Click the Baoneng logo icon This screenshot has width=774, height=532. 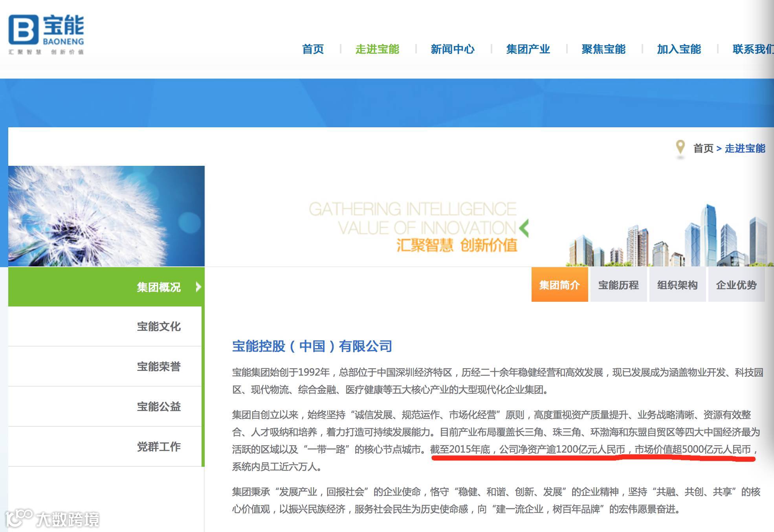tap(24, 30)
